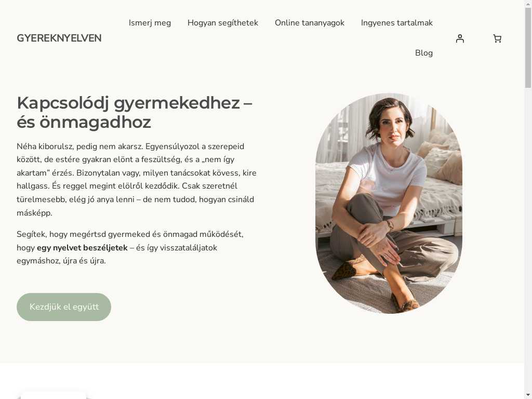
Task: Click the scrollbar down arrow
Action: 528,395
